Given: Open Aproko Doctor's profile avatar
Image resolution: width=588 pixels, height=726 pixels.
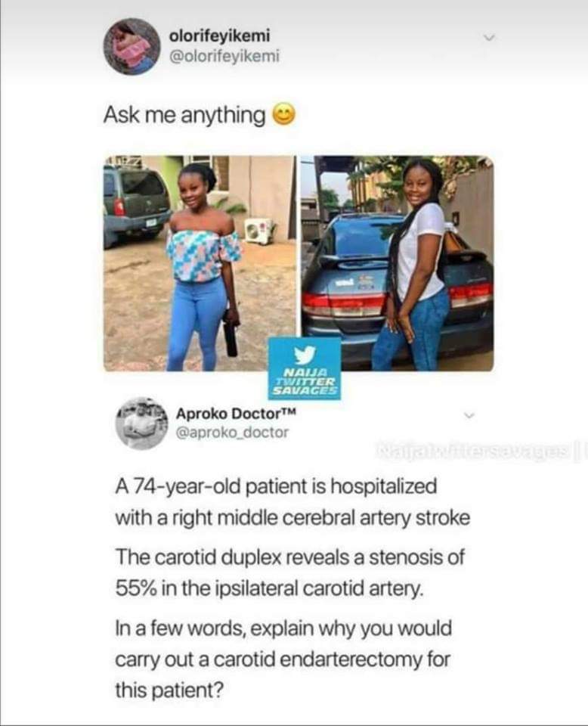Looking at the screenshot, I should 141,423.
